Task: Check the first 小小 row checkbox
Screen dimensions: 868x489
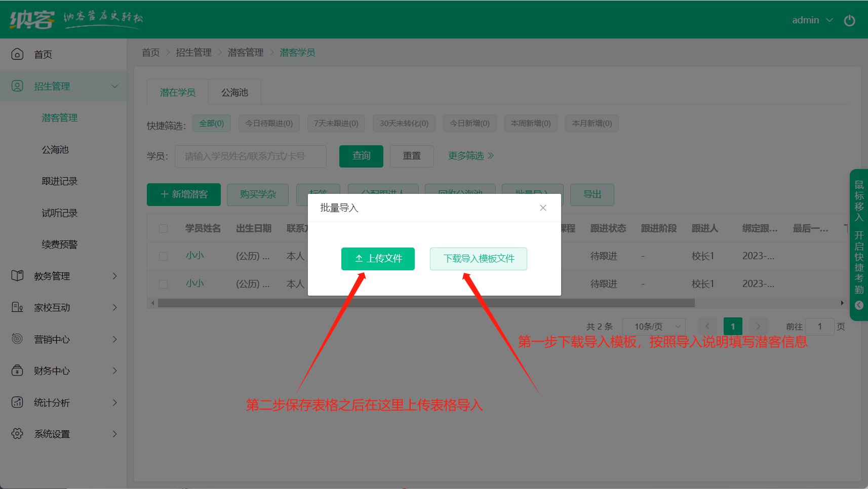Action: [x=163, y=256]
